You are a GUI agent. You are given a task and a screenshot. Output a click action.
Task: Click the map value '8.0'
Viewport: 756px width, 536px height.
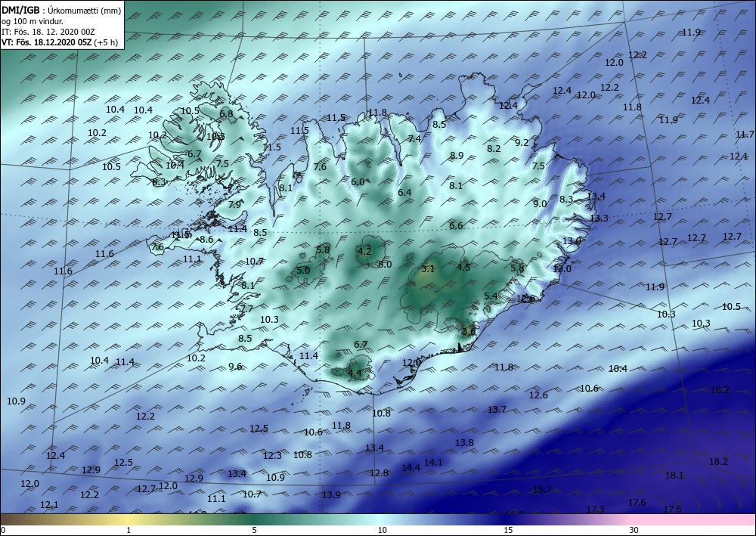(385, 264)
